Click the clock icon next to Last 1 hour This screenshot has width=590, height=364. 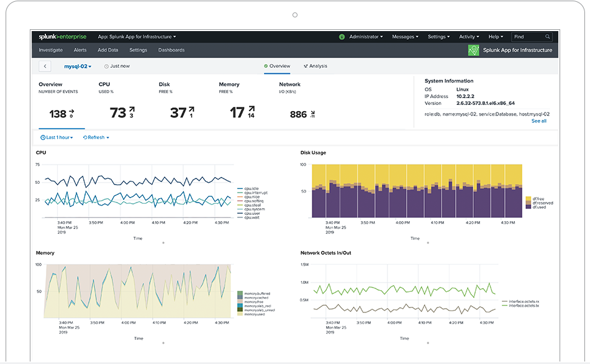(43, 137)
